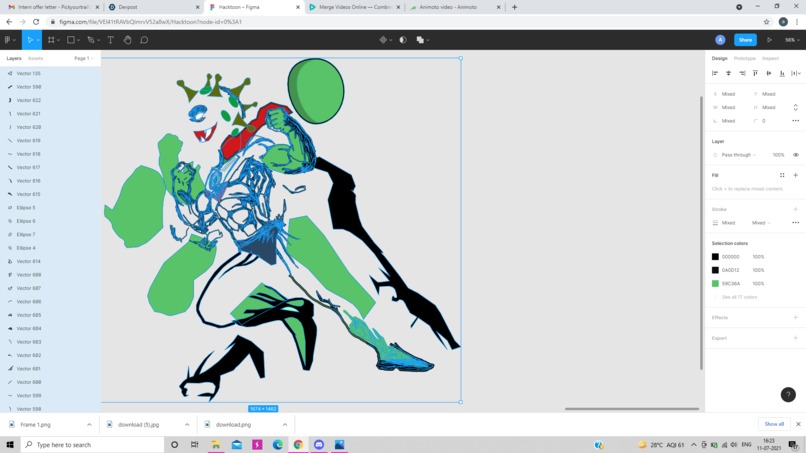The width and height of the screenshot is (806, 453).
Task: Open the Figma main menu icon
Action: coord(8,40)
